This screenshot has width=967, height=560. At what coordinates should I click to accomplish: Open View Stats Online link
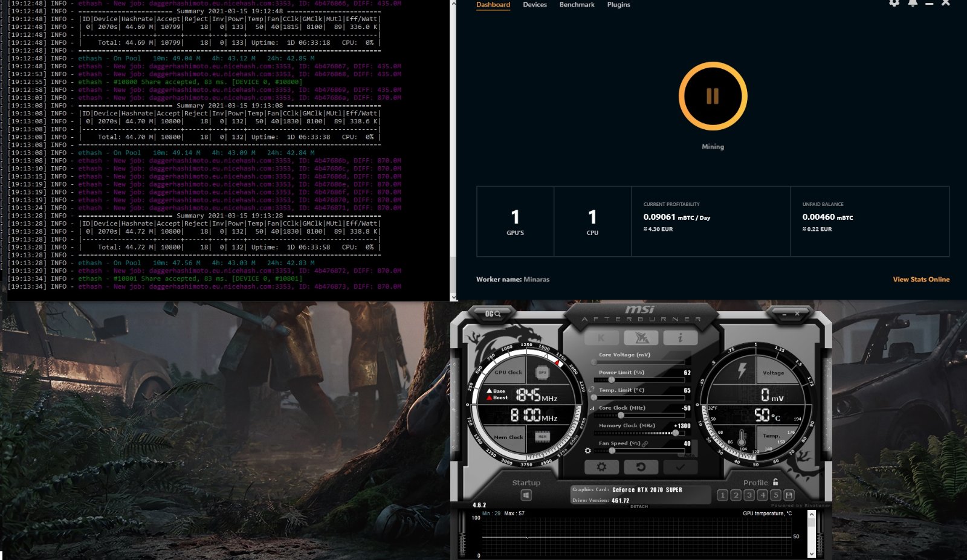pyautogui.click(x=921, y=279)
